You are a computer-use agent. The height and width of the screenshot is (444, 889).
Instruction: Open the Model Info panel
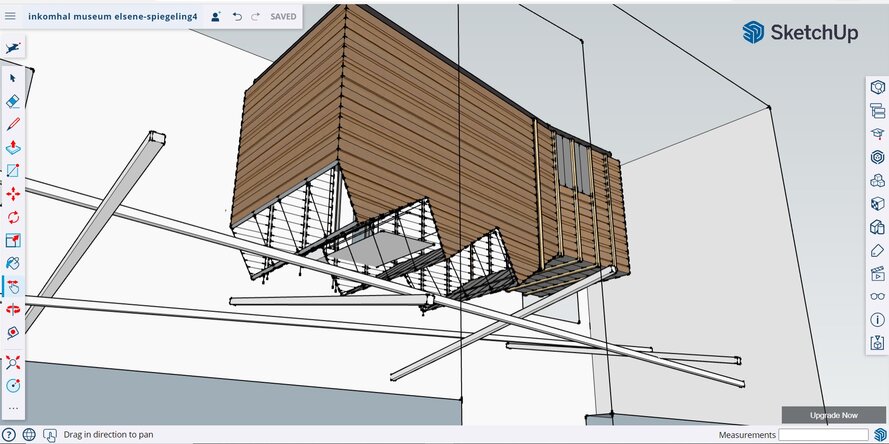(x=877, y=319)
